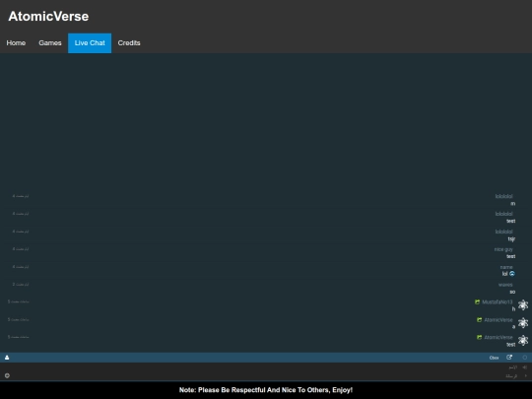Open the Home tab
The width and height of the screenshot is (532, 399).
click(x=16, y=43)
